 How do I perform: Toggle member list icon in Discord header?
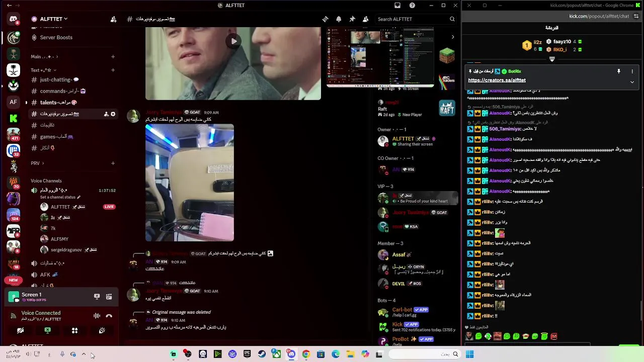click(x=365, y=19)
